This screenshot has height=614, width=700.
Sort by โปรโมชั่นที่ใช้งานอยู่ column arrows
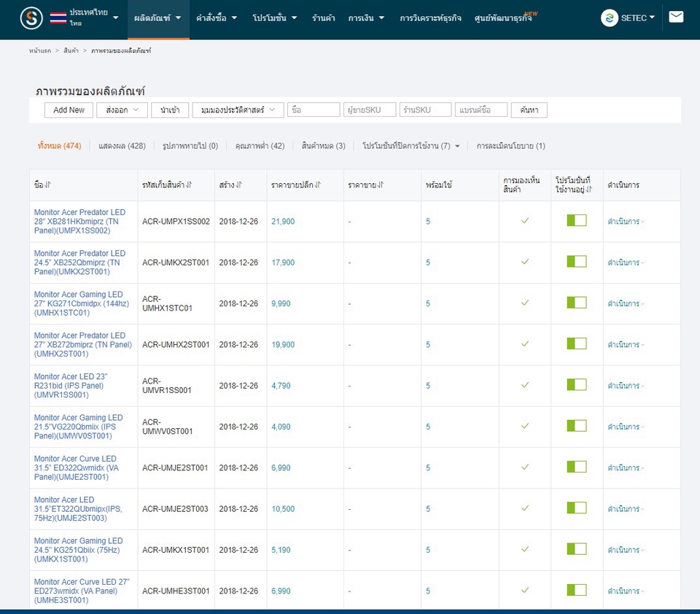[589, 190]
